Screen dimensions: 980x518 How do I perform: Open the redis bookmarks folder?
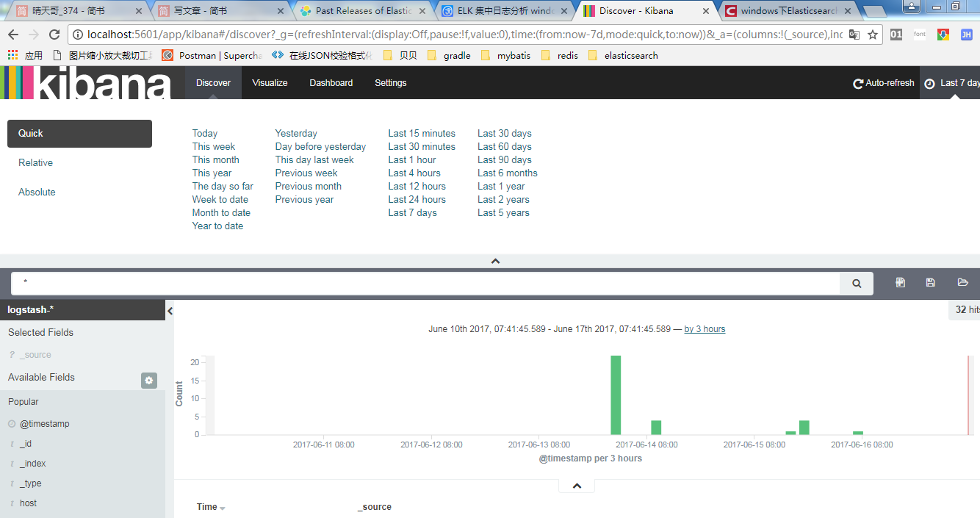[559, 55]
